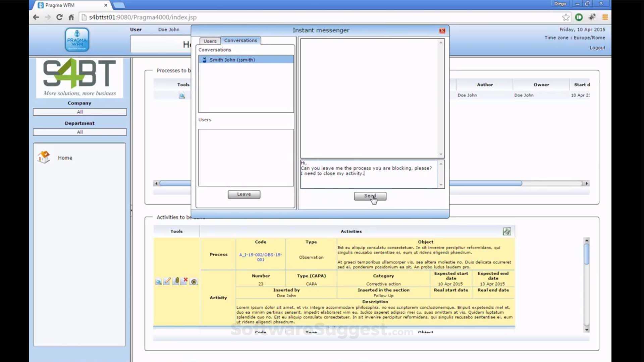Click the Home house icon in sidebar
Viewport: 644px width, 362px height.
(x=44, y=157)
